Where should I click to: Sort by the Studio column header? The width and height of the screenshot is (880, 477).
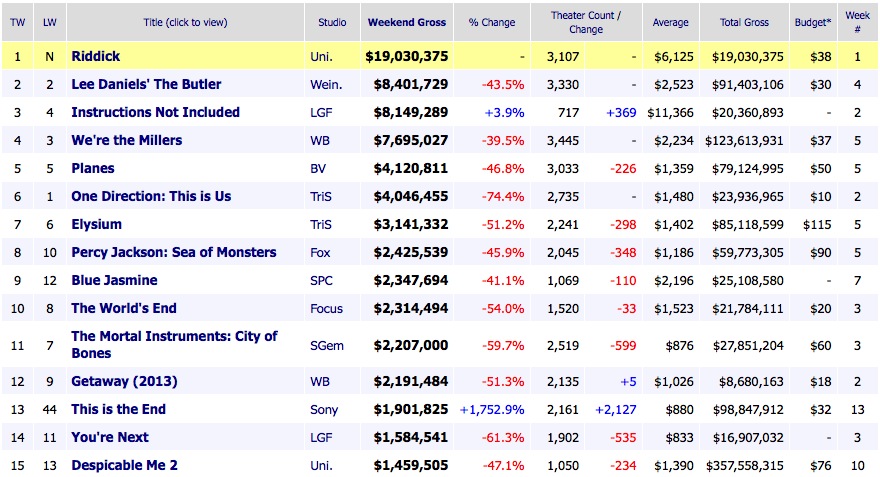point(332,22)
